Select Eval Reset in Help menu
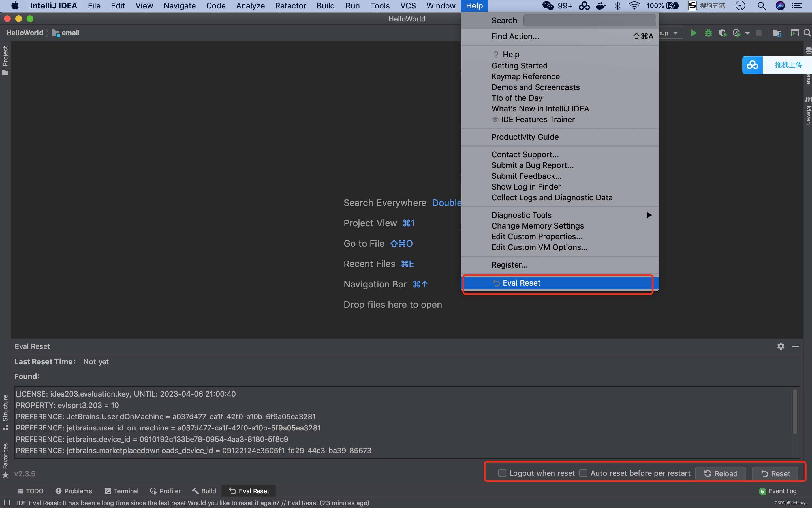Viewport: 812px width, 508px height. tap(560, 283)
